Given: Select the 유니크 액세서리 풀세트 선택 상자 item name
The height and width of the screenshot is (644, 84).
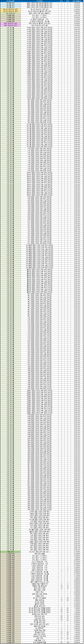Looking at the screenshot, I should [40, 11].
